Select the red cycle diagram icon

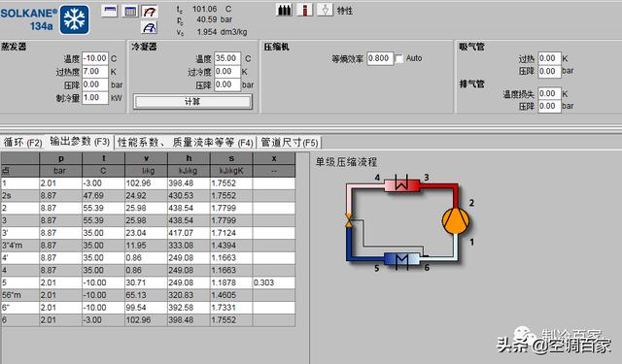pyautogui.click(x=150, y=12)
